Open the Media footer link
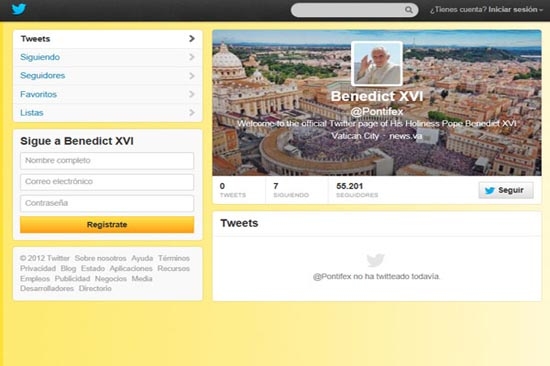 click(142, 279)
